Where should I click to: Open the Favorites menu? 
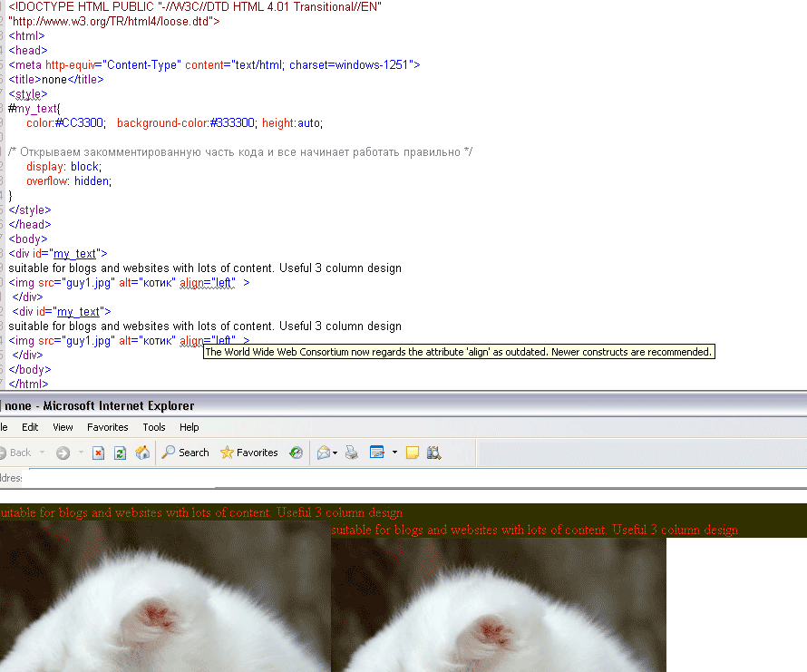click(x=108, y=427)
